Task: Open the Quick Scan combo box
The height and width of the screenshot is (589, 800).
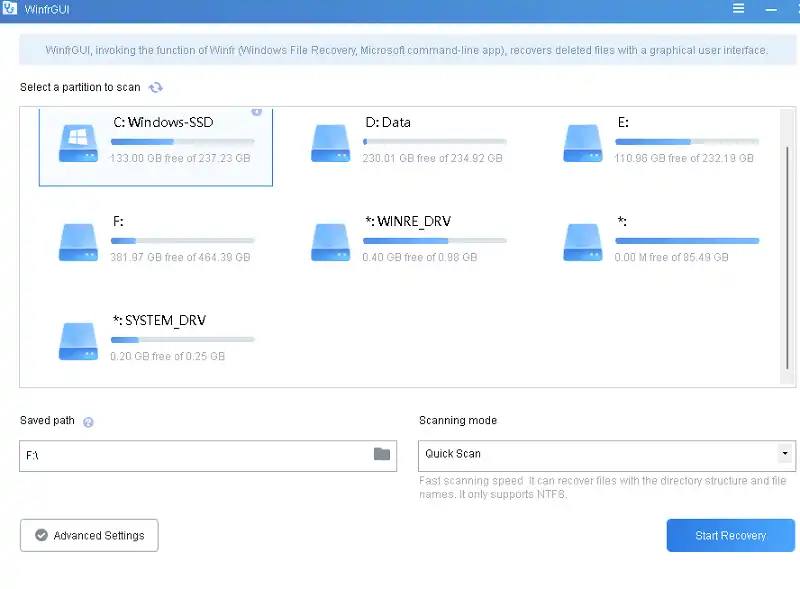Action: pos(598,454)
